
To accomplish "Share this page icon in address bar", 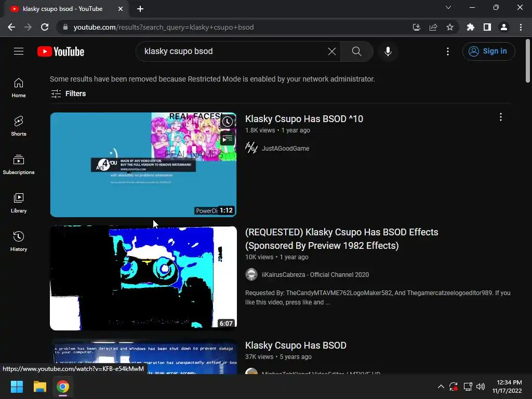I will pyautogui.click(x=433, y=27).
